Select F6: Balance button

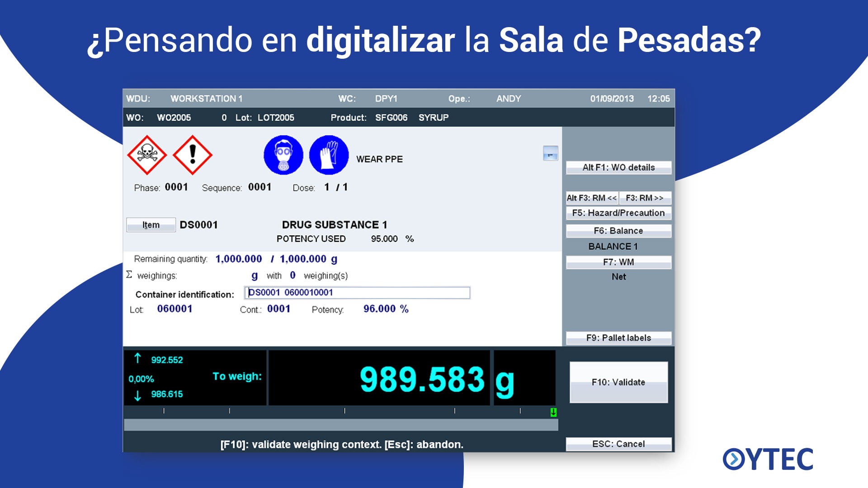point(618,231)
